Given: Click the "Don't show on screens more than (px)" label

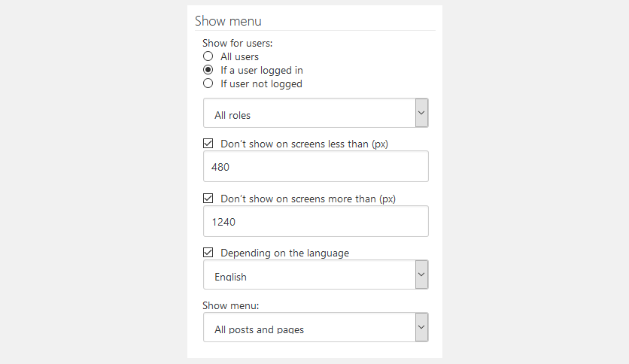Looking at the screenshot, I should click(308, 199).
